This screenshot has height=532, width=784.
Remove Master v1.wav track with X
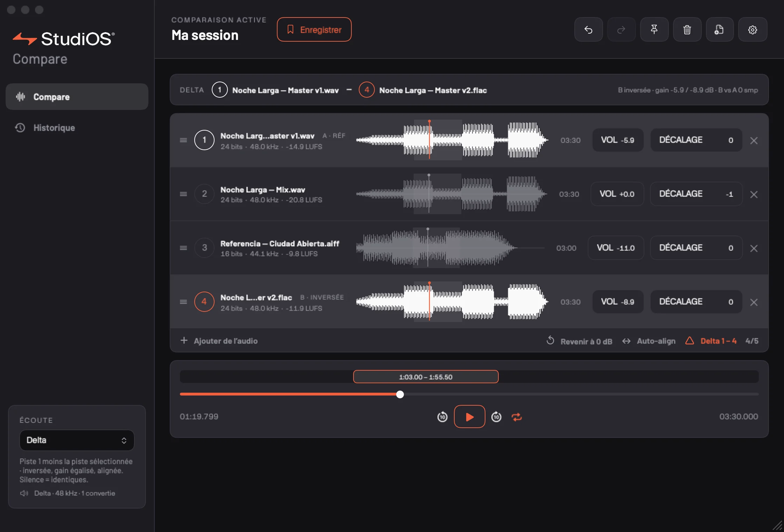(754, 141)
